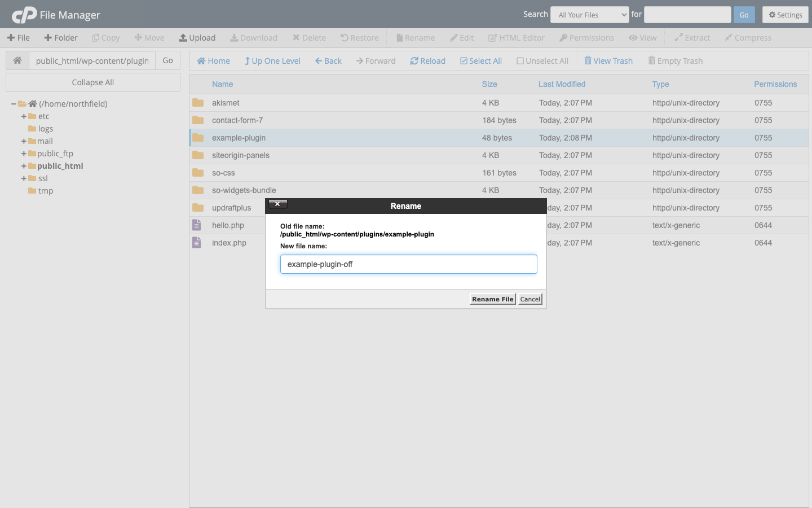812x508 pixels.
Task: Go Up One Level
Action: [272, 61]
